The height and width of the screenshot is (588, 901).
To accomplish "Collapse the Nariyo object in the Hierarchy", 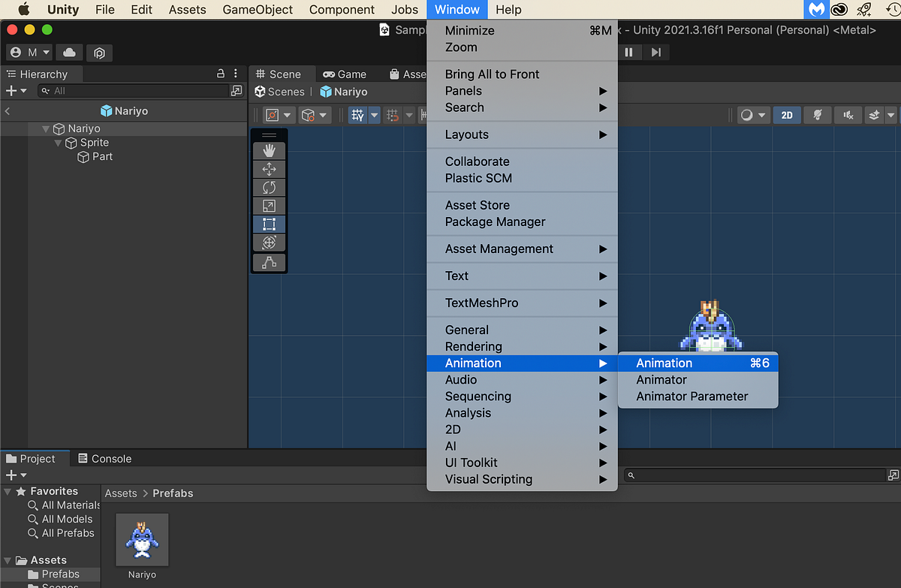I will pos(46,128).
